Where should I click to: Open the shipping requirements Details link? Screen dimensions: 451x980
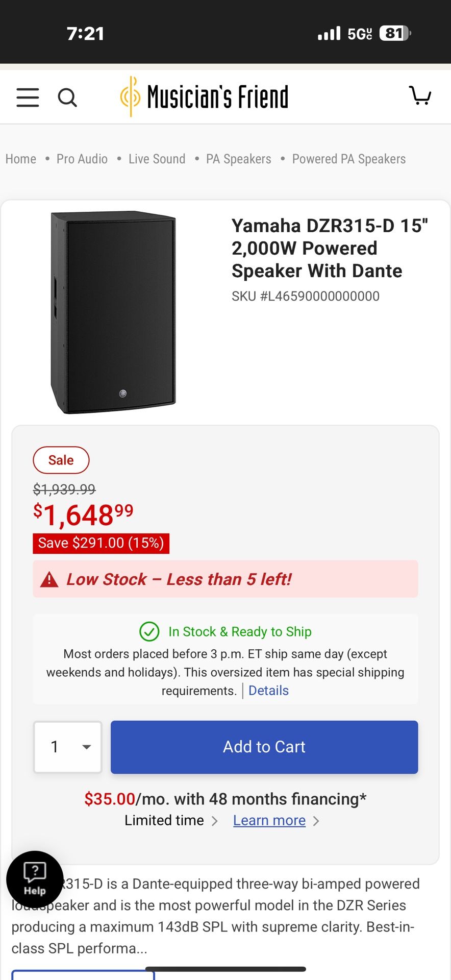tap(268, 690)
